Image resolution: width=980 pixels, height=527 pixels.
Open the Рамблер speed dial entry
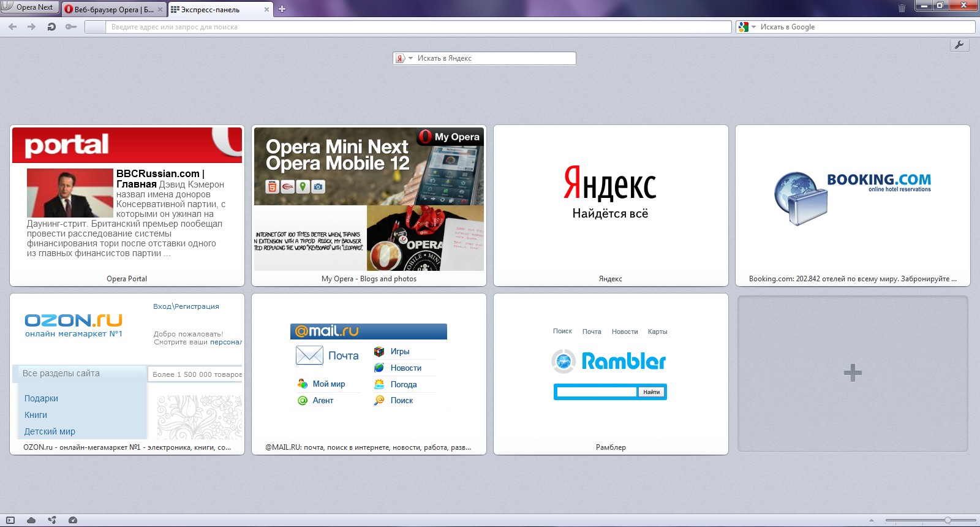(611, 374)
